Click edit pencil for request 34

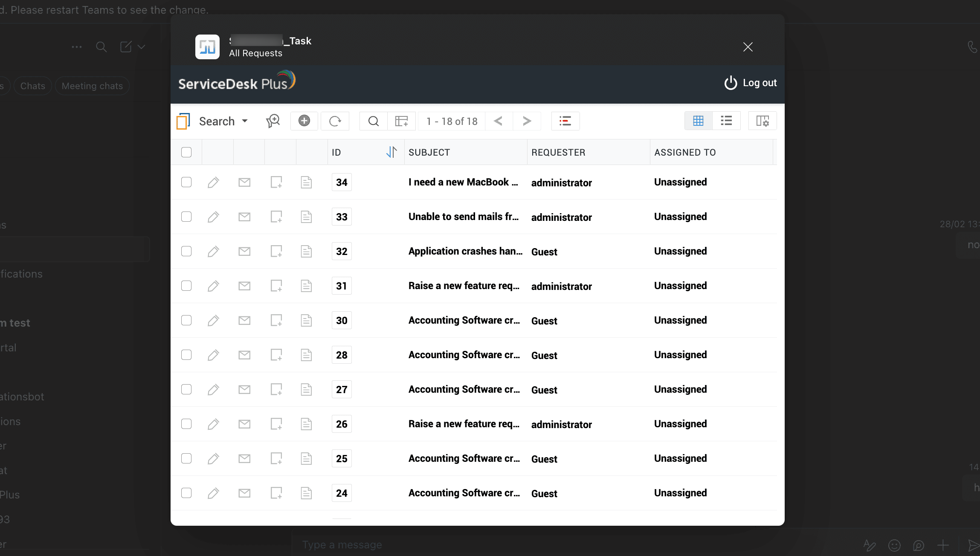(x=213, y=182)
